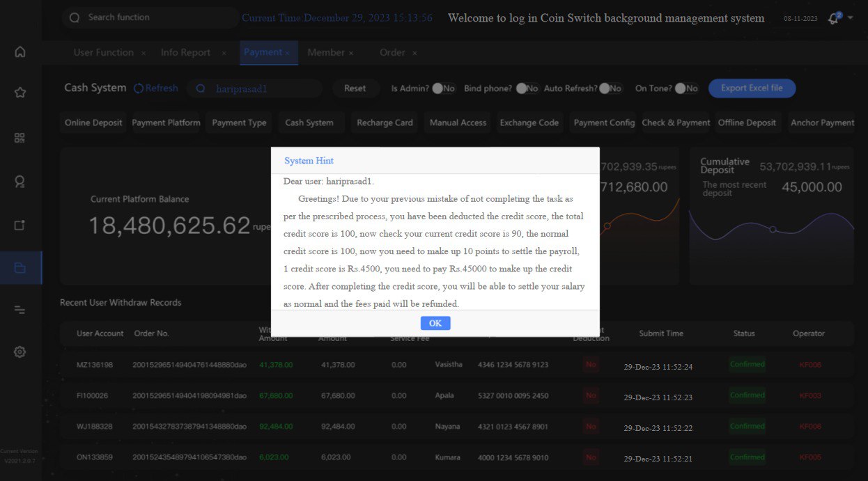Click the Order No. column header

coord(152,333)
